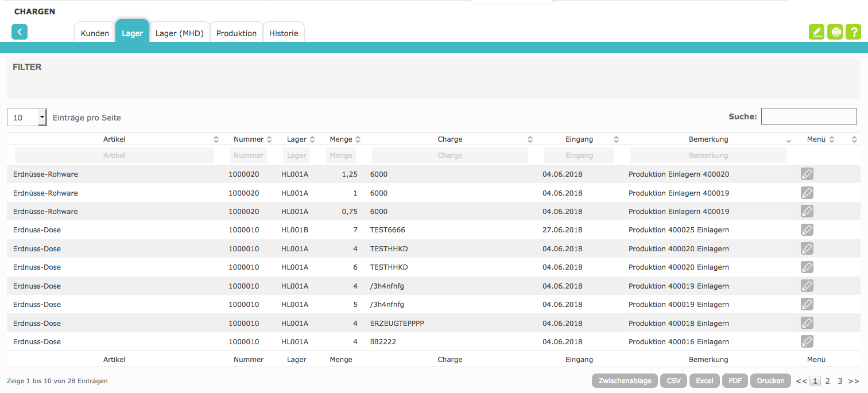Click the green printer icon
Image resolution: width=868 pixels, height=393 pixels.
click(x=835, y=32)
